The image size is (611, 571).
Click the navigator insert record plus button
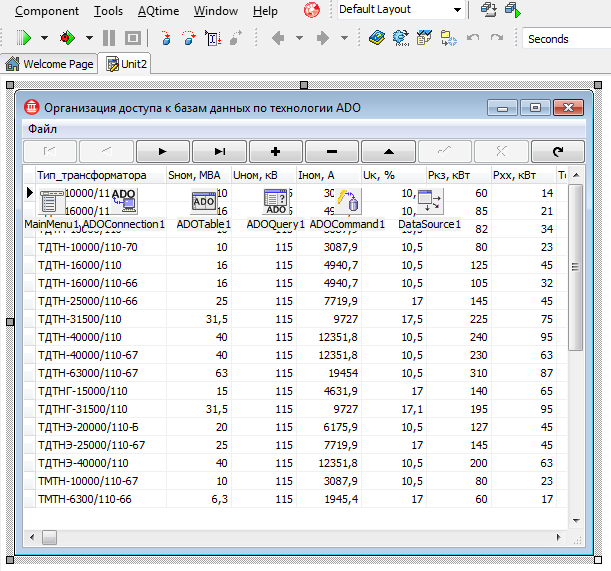275,152
